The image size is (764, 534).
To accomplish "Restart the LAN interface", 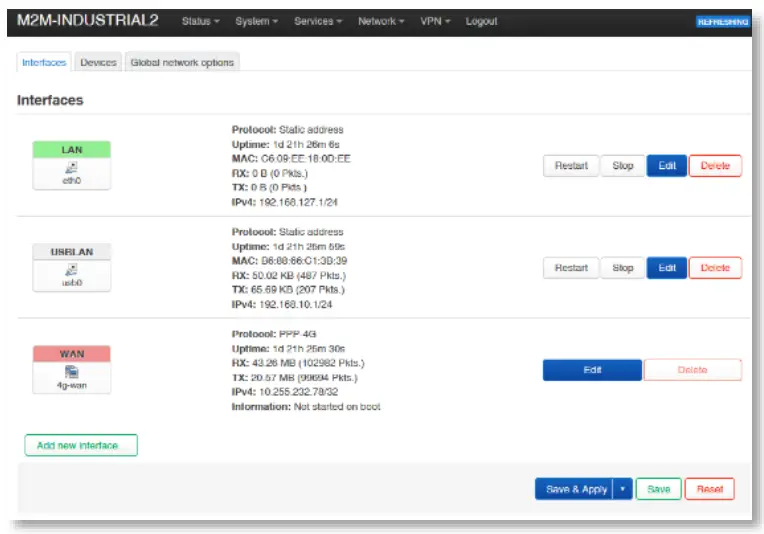I will coord(571,166).
